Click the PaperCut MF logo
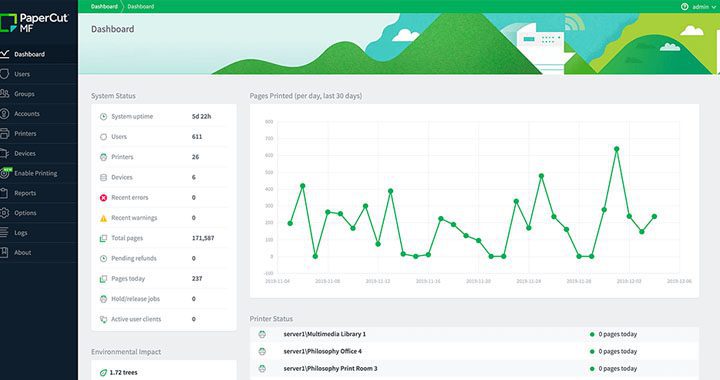The width and height of the screenshot is (720, 380). 34,22
